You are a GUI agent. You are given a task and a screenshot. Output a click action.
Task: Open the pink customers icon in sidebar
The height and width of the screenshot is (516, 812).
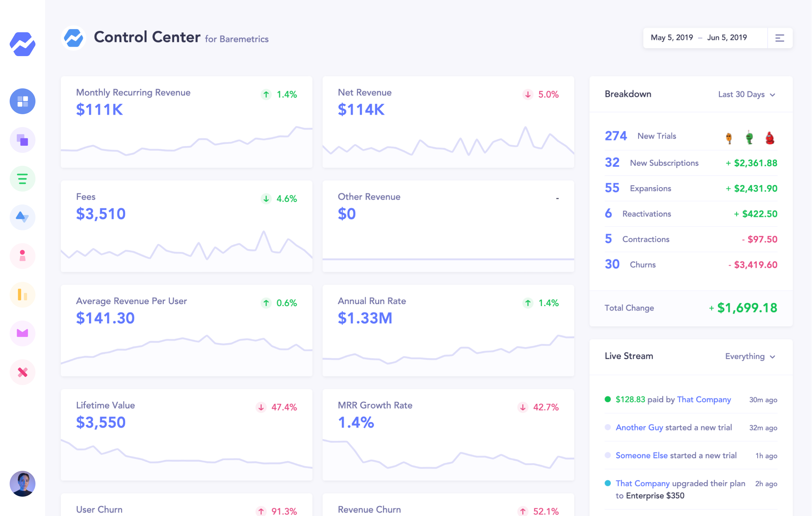click(22, 256)
